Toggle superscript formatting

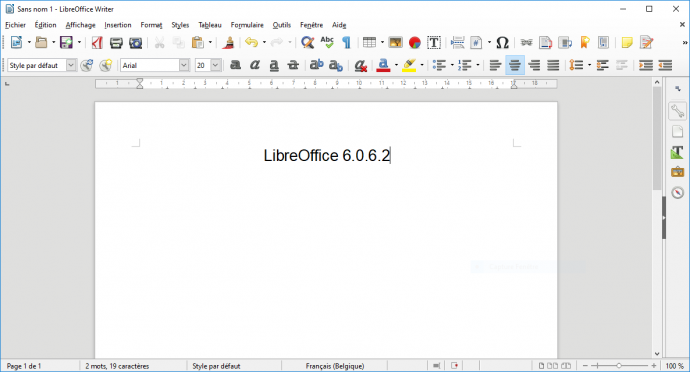coord(316,66)
